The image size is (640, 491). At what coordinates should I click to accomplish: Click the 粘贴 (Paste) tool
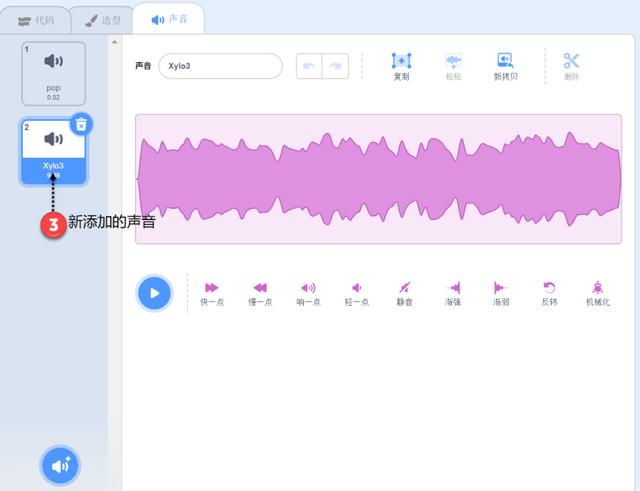[453, 67]
